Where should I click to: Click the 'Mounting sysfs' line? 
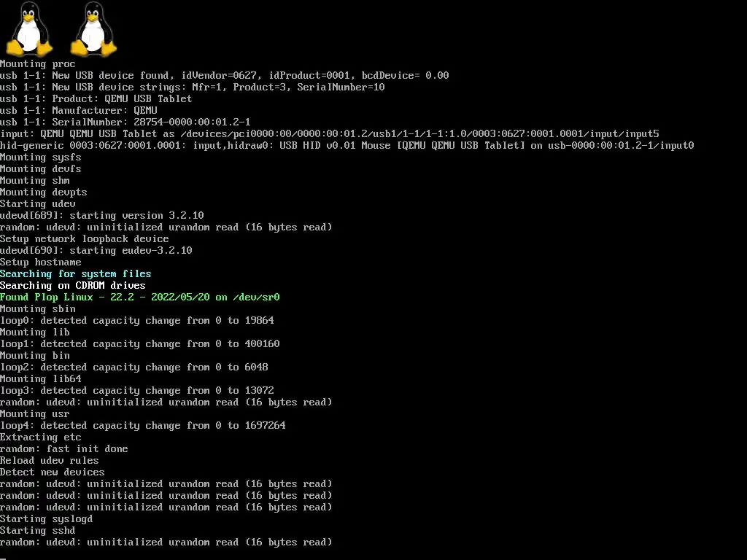coord(41,157)
